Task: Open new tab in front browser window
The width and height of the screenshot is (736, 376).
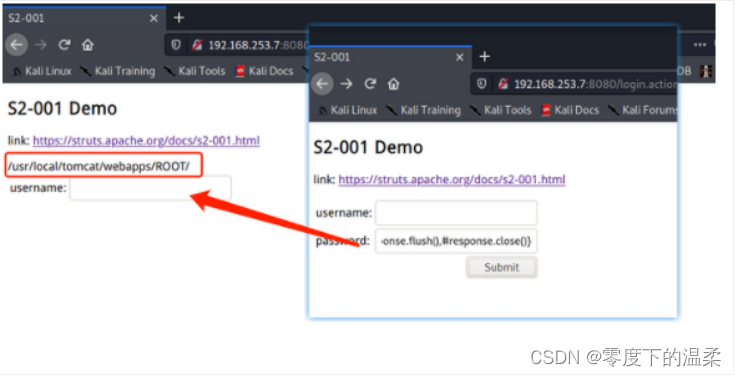Action: click(x=484, y=57)
